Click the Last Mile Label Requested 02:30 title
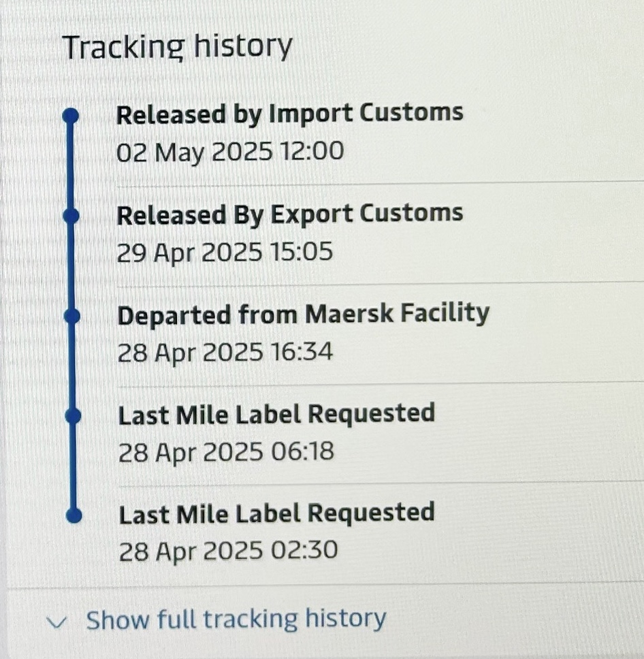The height and width of the screenshot is (659, 644). pos(277,513)
